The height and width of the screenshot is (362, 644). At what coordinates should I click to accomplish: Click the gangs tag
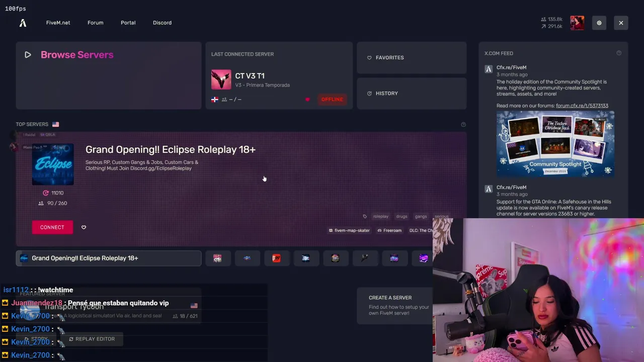tap(421, 216)
